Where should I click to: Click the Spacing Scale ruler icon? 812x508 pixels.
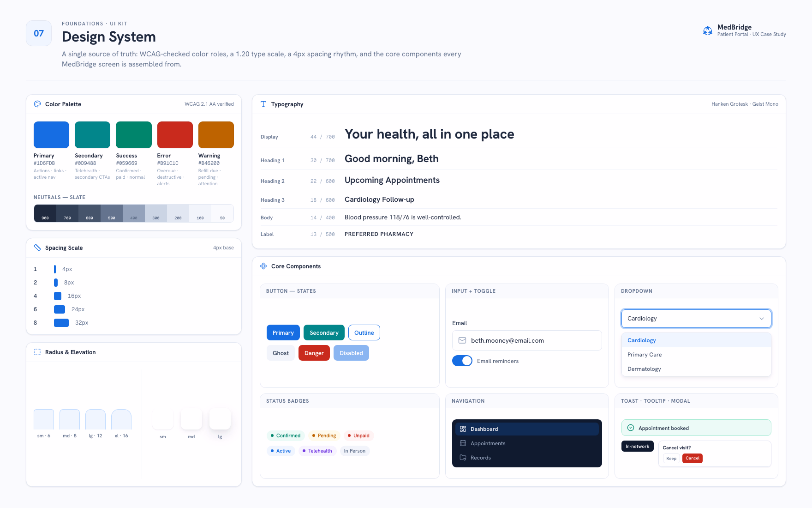(37, 248)
